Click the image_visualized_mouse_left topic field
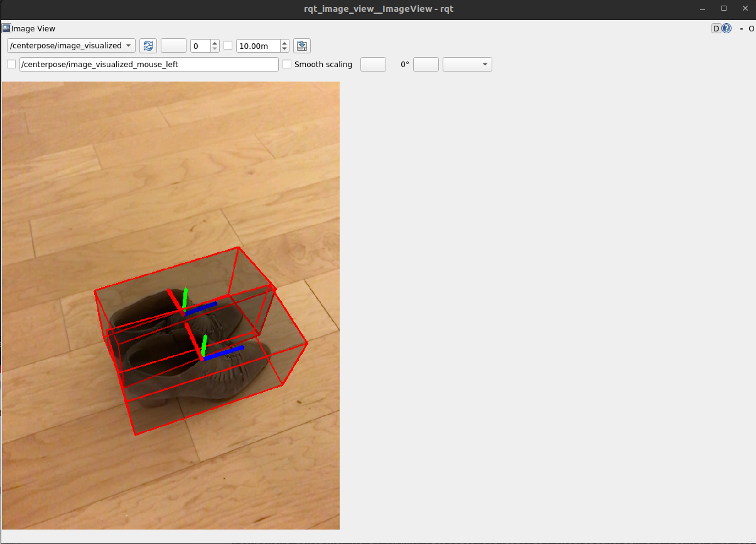 149,64
